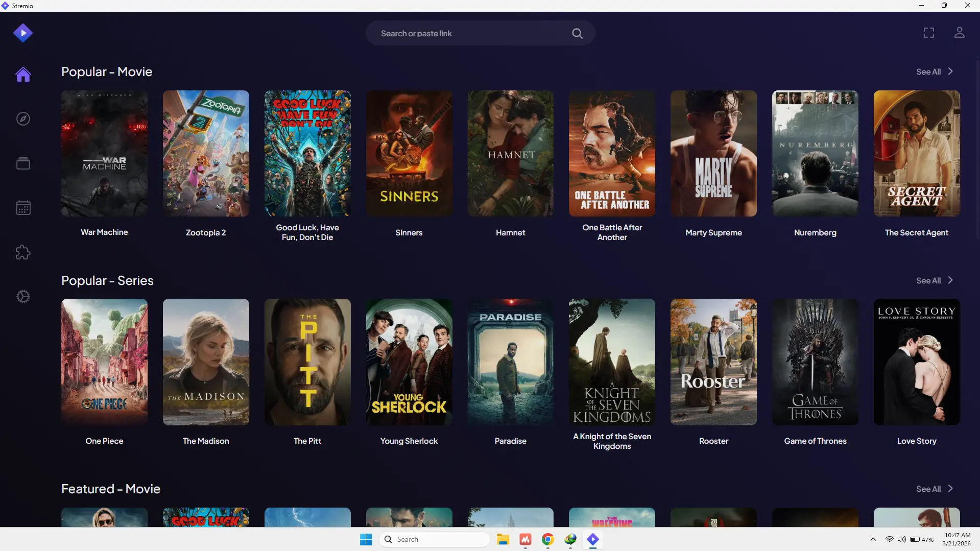
Task: Click the 'The Secret Agent' title text
Action: click(x=917, y=233)
